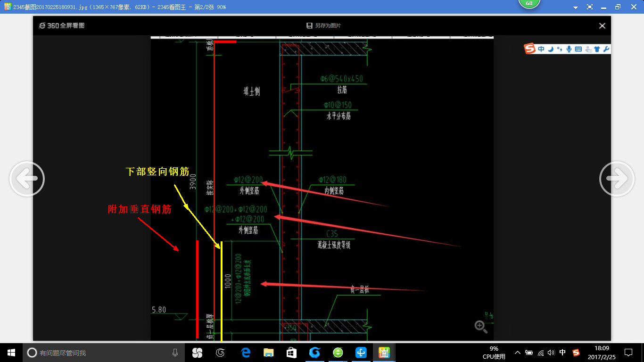
Task: Toggle Chinese/English 中 mode on Sogou bar
Action: (541, 49)
